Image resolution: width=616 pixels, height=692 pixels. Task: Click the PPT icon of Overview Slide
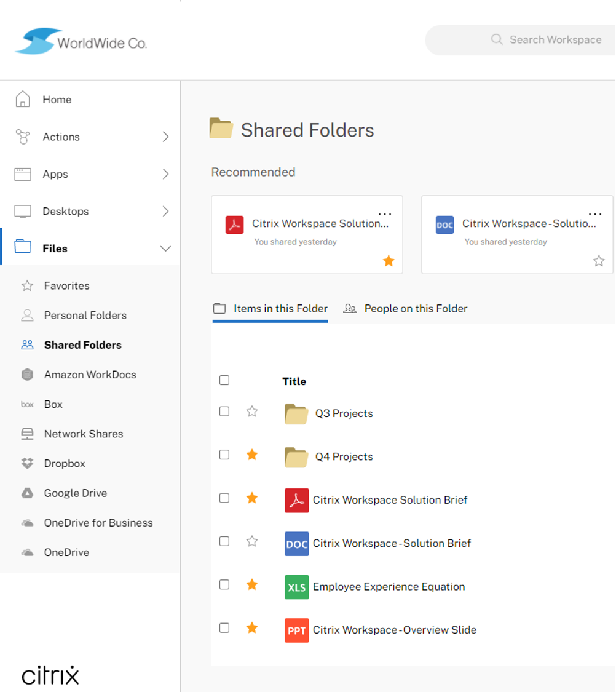pyautogui.click(x=297, y=630)
